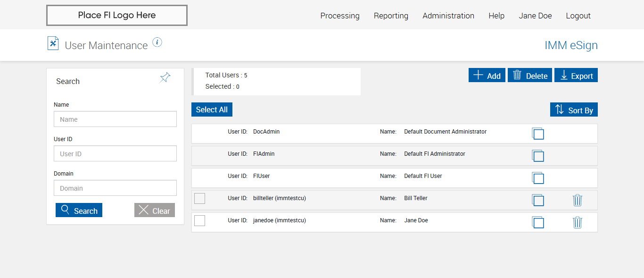Click the Logout link

click(x=578, y=16)
